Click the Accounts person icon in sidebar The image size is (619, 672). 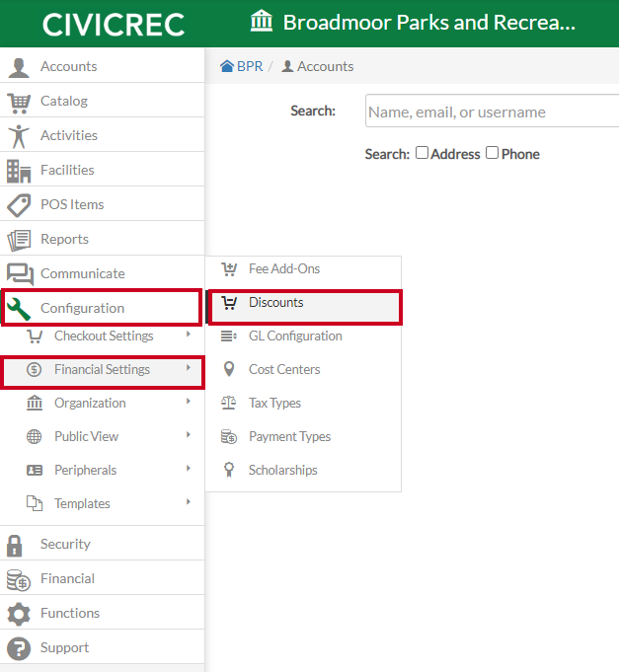tap(19, 67)
